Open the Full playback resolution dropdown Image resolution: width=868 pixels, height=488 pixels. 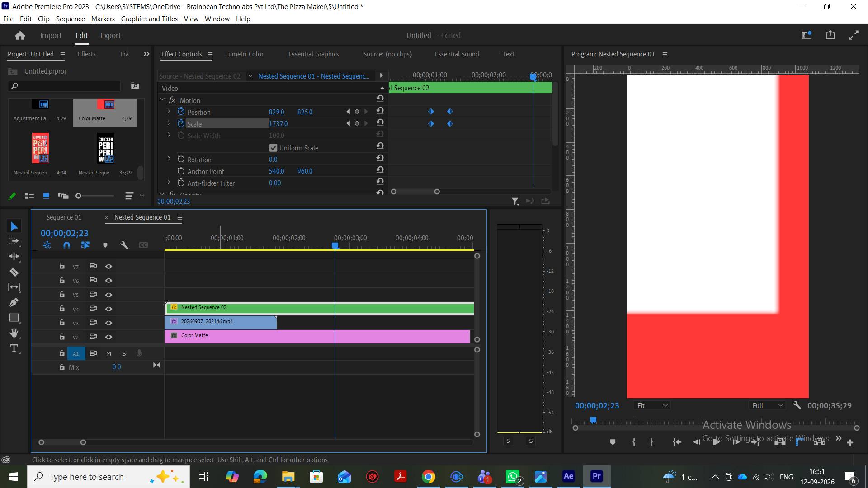[768, 405]
